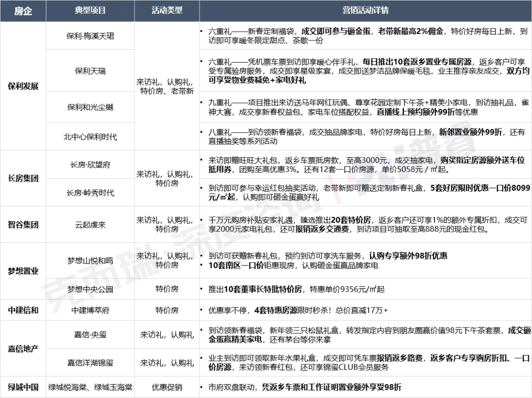Select the 云起虔来 project cell

click(x=90, y=224)
